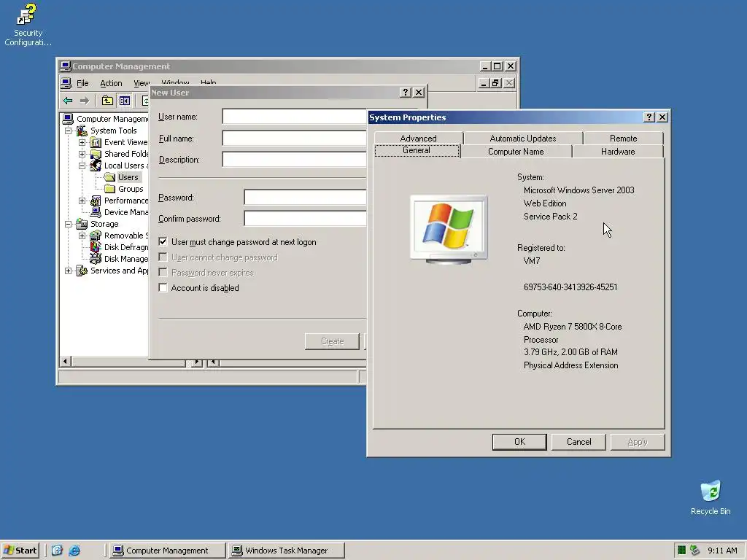Collapse the Local Users and Groups node
The image size is (747, 560).
pos(82,166)
